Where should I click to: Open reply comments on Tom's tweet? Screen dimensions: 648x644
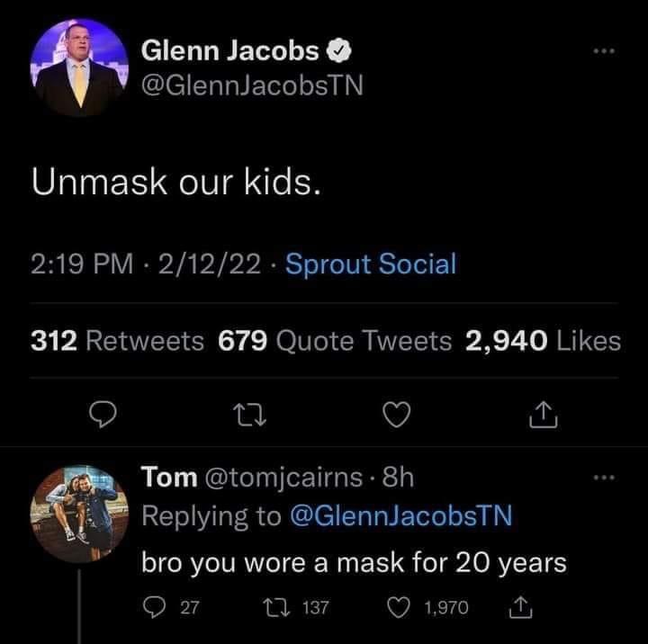coord(153,609)
